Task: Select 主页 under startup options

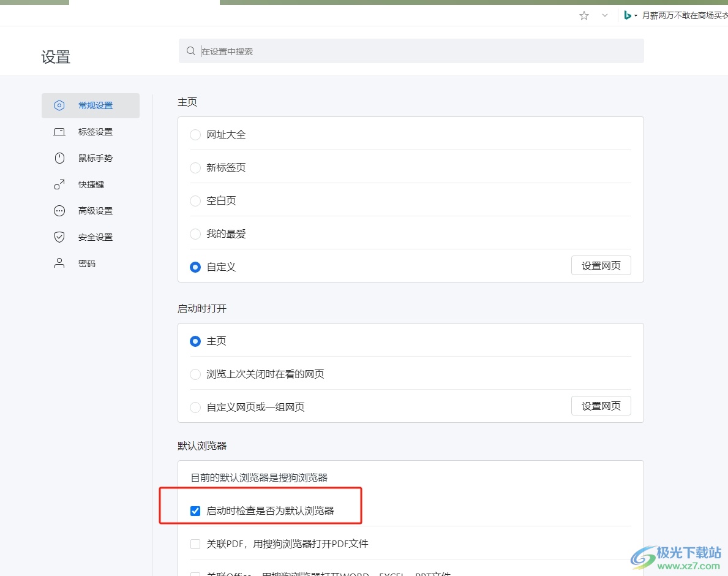Action: pyautogui.click(x=195, y=341)
